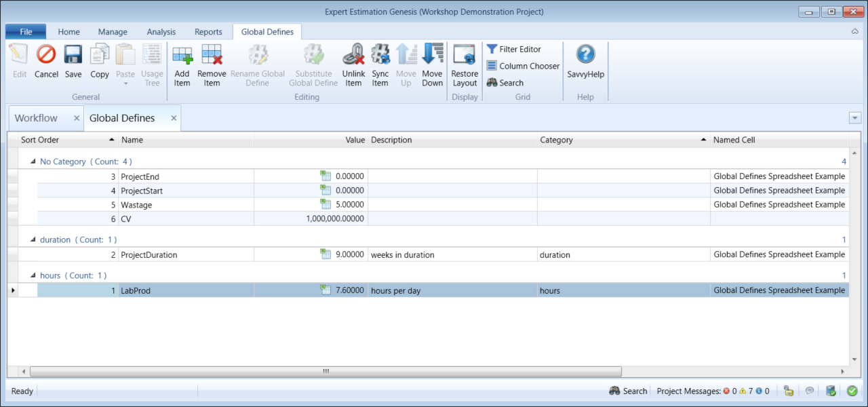The width and height of the screenshot is (868, 407).
Task: Click the horizontal scrollbar thumb
Action: coord(325,371)
